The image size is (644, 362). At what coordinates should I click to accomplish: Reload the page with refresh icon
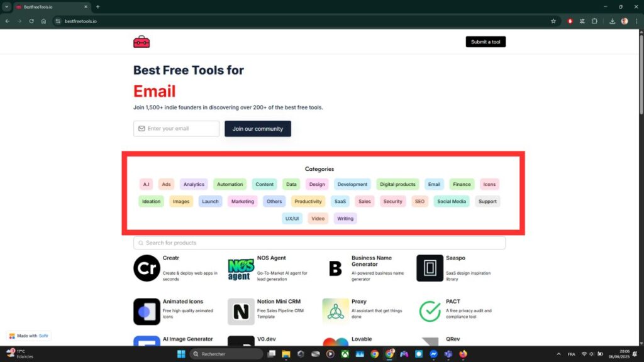[x=31, y=21]
